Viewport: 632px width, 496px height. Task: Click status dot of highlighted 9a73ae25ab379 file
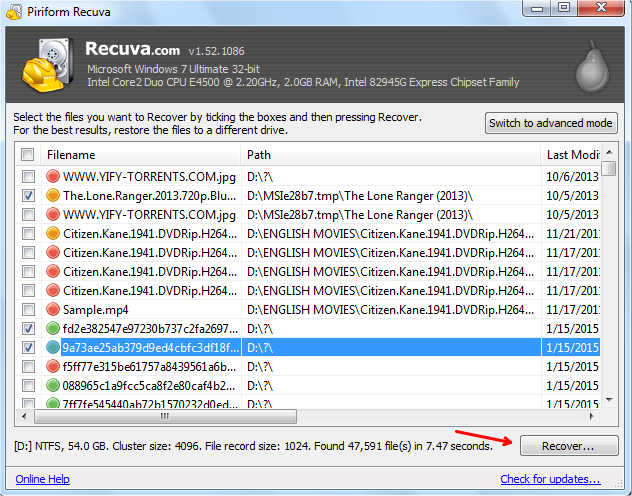[x=53, y=347]
